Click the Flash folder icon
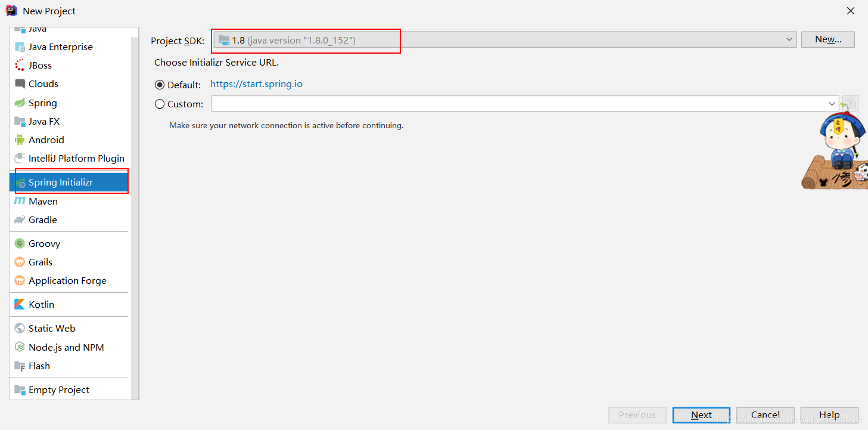868x430 pixels. point(20,366)
